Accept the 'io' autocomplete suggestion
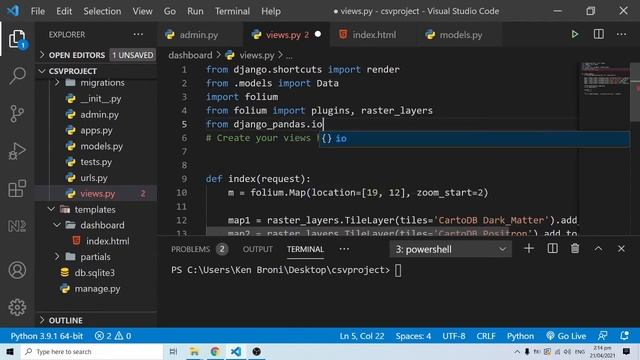Image resolution: width=640 pixels, height=360 pixels. (474, 138)
